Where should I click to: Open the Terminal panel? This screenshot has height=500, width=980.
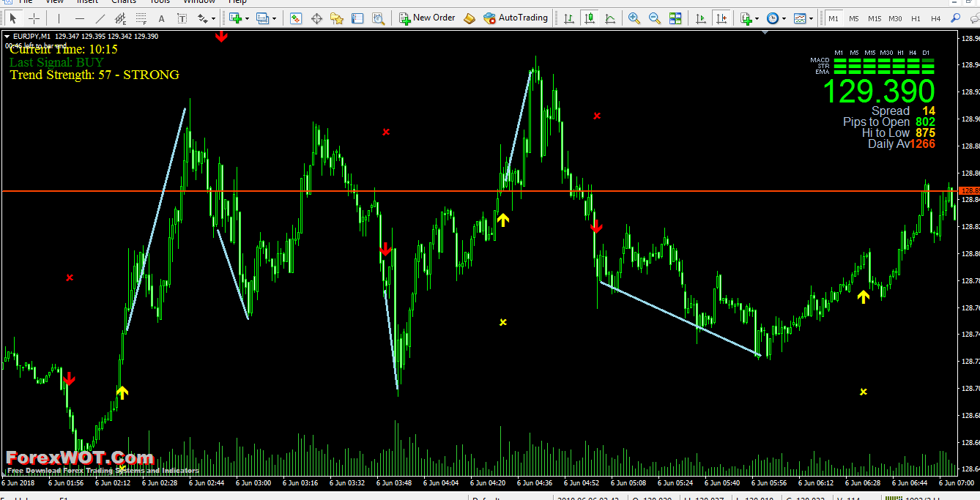357,18
